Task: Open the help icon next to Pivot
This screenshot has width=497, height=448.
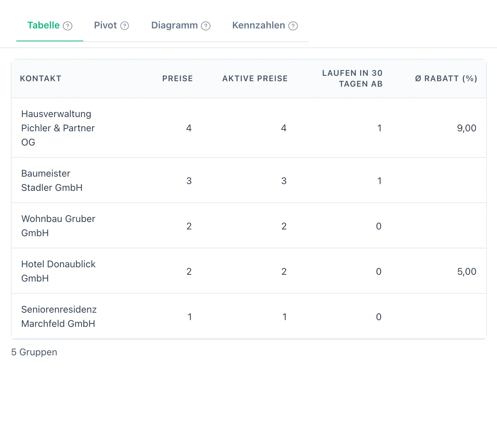Action: coord(125,26)
